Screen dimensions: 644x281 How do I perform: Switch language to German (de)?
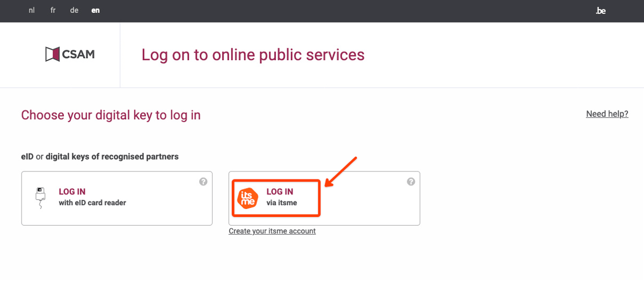74,11
